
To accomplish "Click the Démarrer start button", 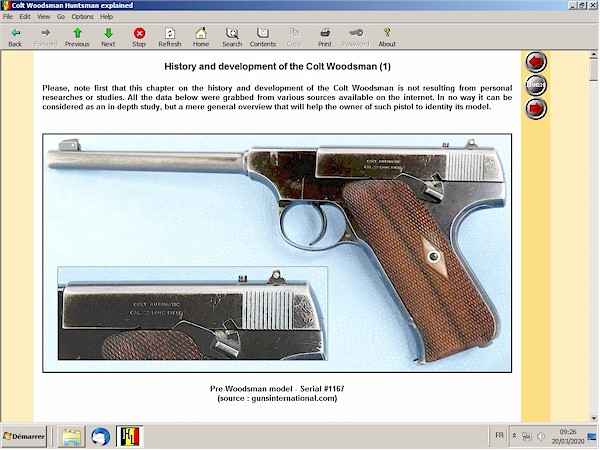I will [x=24, y=436].
